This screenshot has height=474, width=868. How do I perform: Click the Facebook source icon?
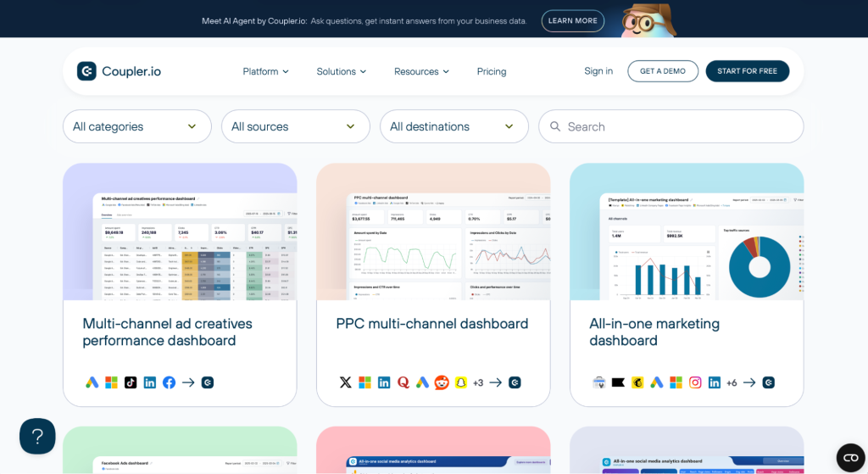tap(169, 382)
